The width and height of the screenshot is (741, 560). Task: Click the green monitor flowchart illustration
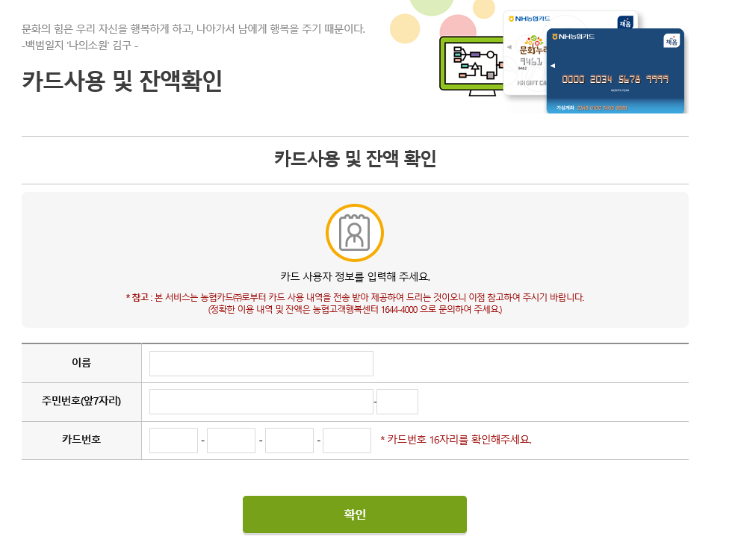[471, 66]
